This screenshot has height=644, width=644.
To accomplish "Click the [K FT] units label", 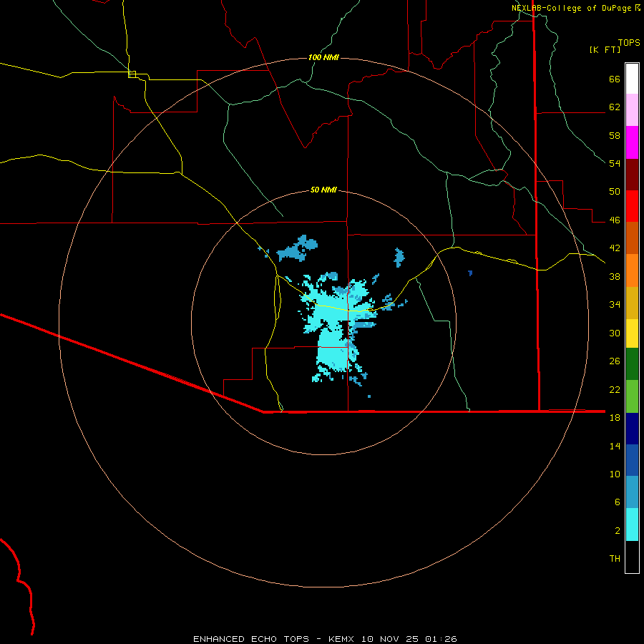I will [605, 49].
